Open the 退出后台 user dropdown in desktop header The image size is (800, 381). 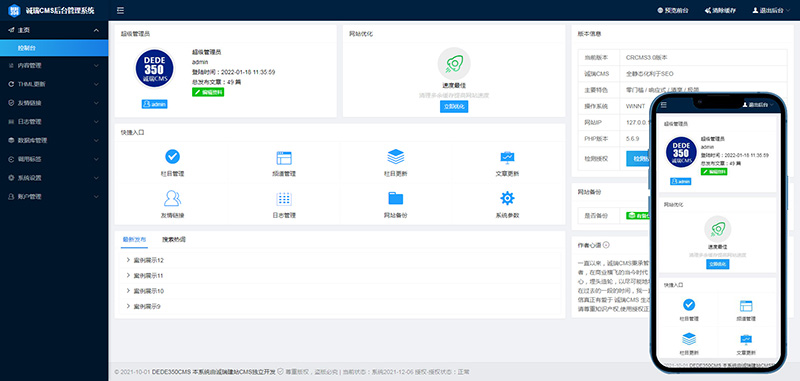(771, 10)
